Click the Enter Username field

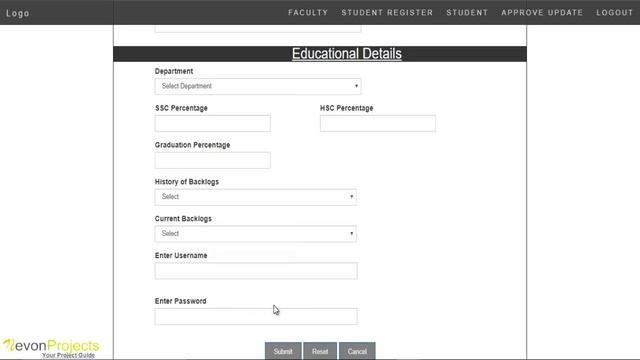coord(256,271)
